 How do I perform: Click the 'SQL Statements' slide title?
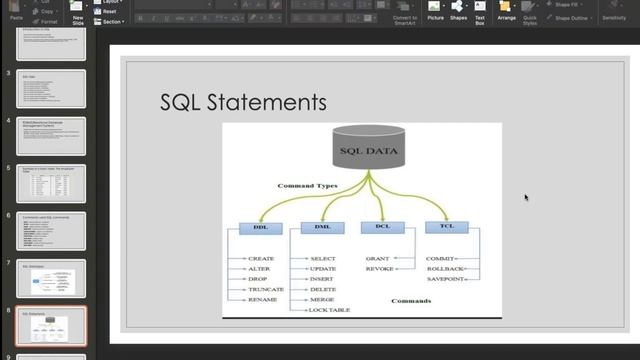(x=243, y=102)
